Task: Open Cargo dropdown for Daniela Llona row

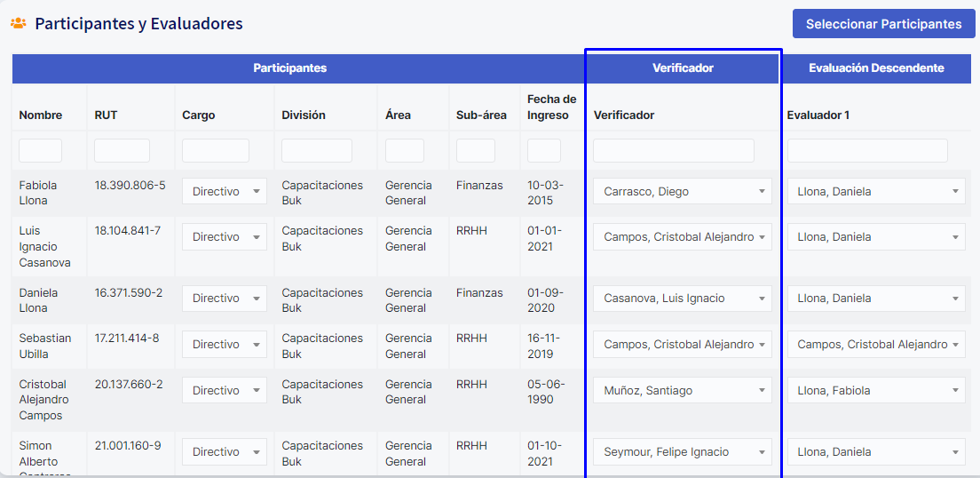Action: pos(224,299)
